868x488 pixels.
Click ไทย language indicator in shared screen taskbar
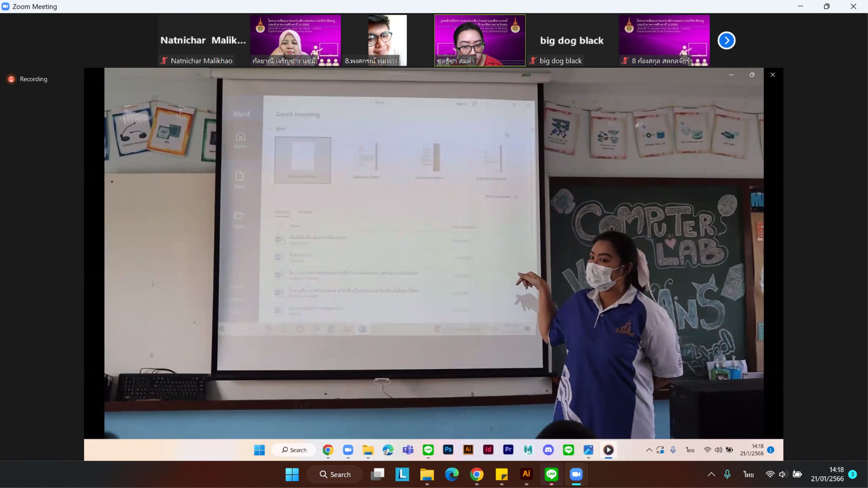[690, 450]
